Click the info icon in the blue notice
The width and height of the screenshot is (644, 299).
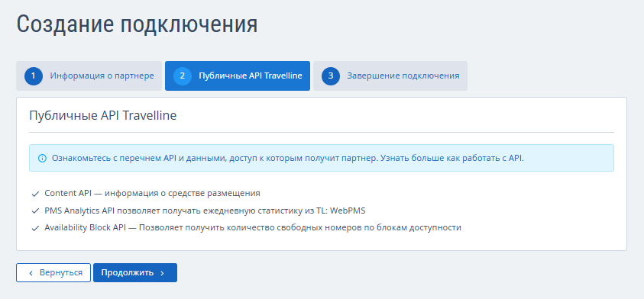coord(42,158)
